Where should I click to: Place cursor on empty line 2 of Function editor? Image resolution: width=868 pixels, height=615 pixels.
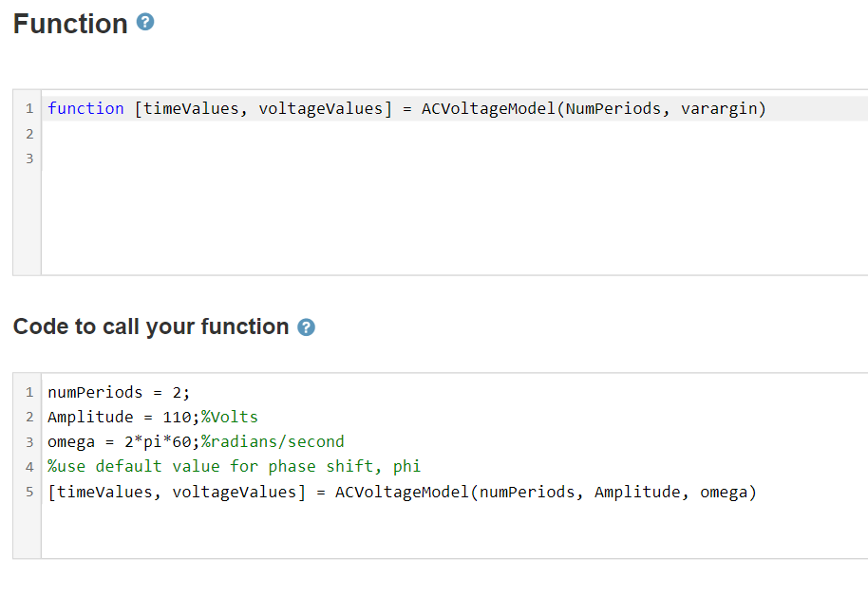[454, 134]
